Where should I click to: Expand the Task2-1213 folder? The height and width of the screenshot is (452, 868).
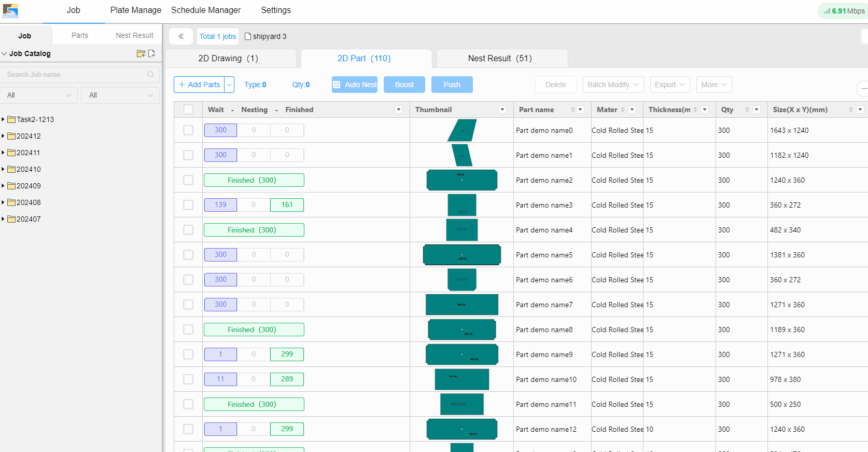click(x=3, y=119)
